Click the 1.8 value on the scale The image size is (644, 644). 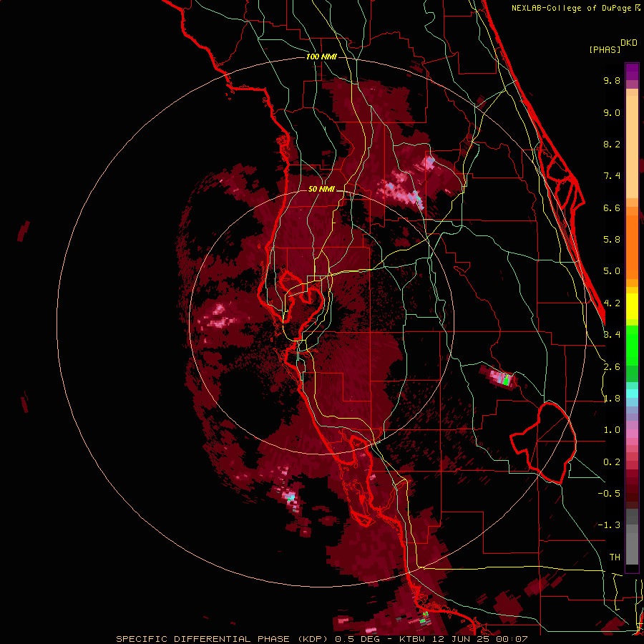pyautogui.click(x=612, y=399)
